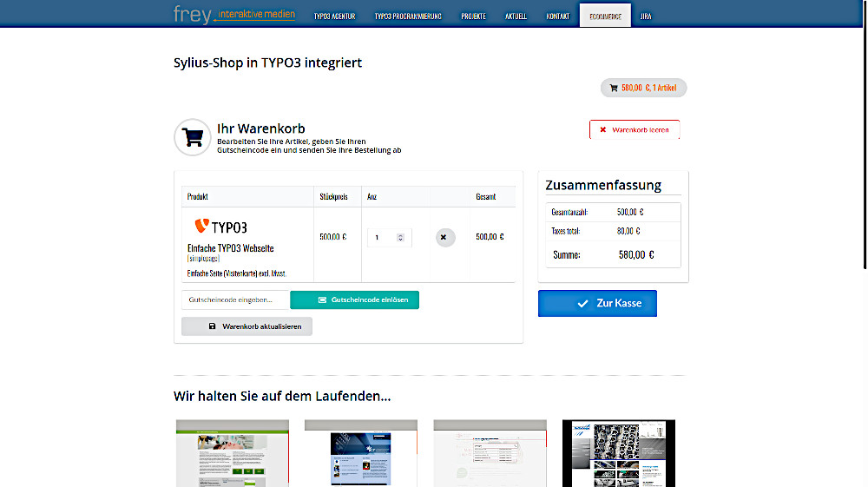Open the Kontakt menu item
868x487 pixels.
pos(557,16)
